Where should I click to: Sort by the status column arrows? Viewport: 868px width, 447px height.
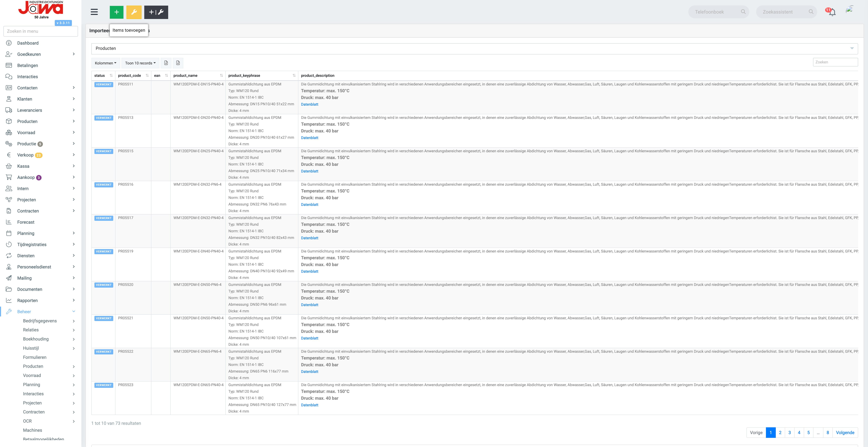(x=111, y=75)
